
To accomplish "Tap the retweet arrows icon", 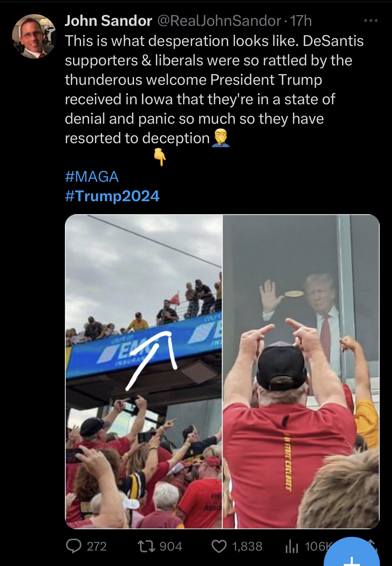I will click(x=146, y=546).
